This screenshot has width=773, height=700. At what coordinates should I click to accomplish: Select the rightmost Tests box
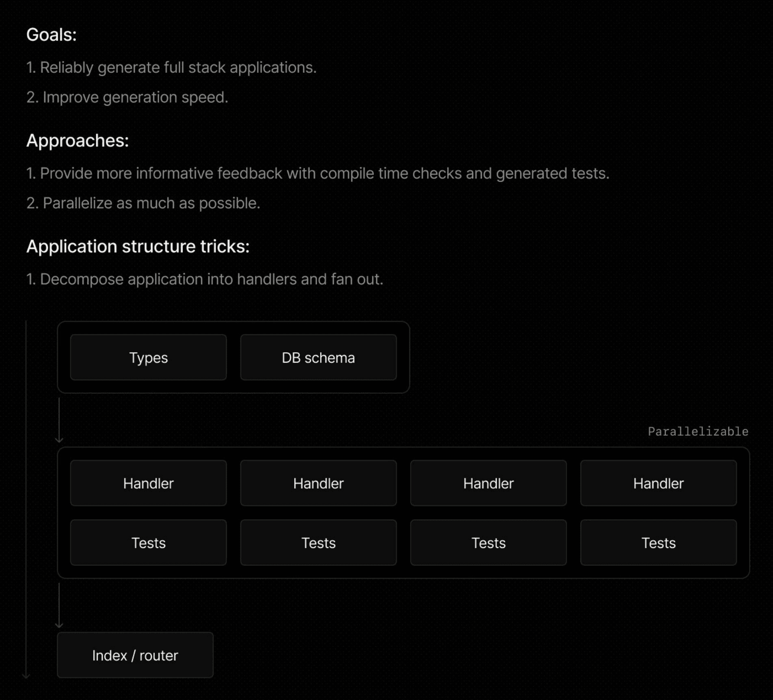658,543
